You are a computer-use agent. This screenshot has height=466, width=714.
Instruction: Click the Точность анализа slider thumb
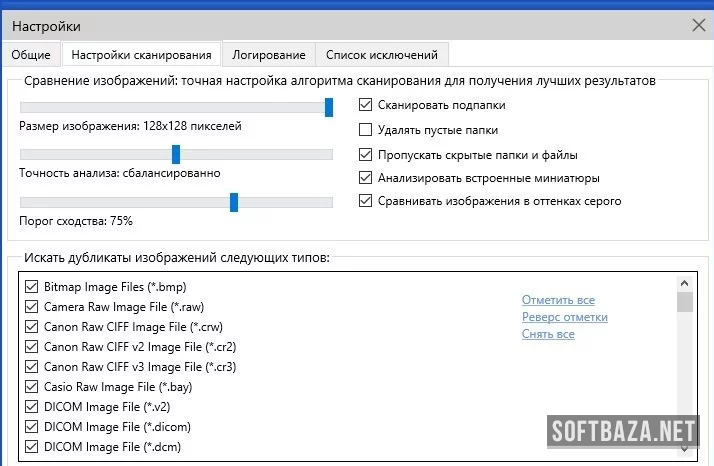click(176, 154)
